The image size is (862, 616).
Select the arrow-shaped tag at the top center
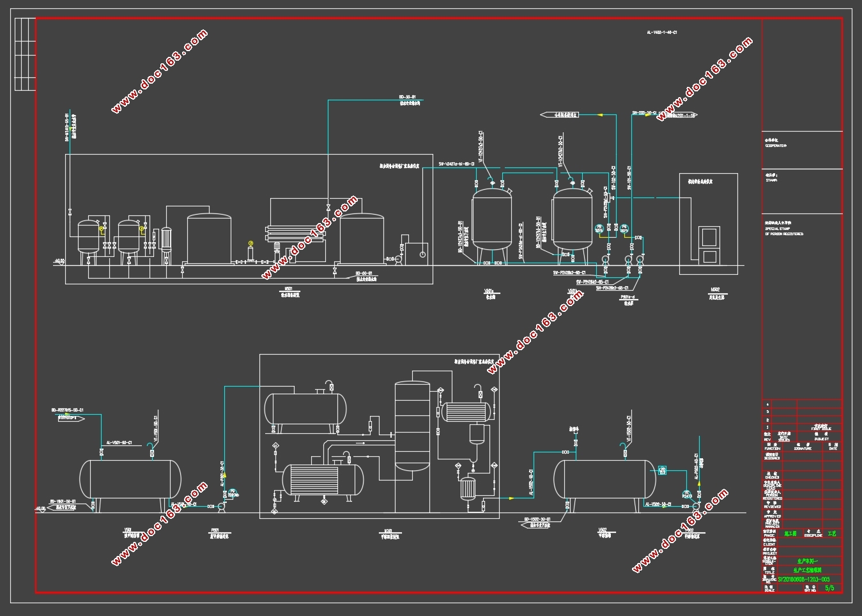[x=560, y=115]
